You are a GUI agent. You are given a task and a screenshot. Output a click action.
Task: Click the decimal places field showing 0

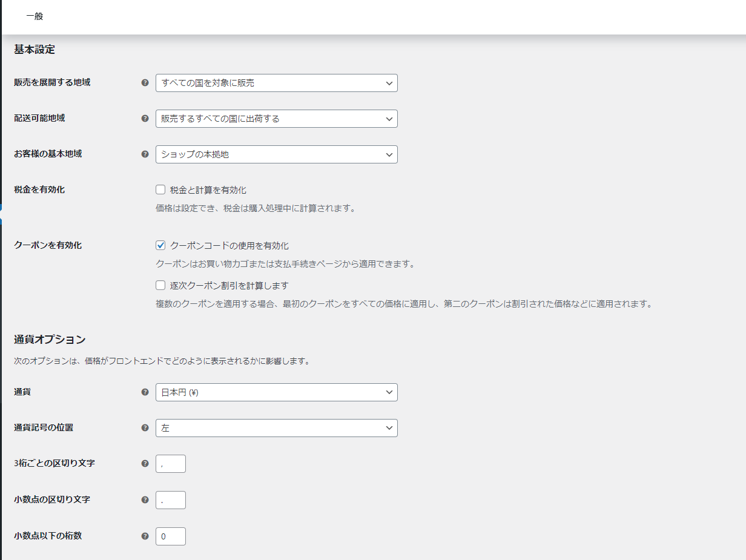pos(171,536)
